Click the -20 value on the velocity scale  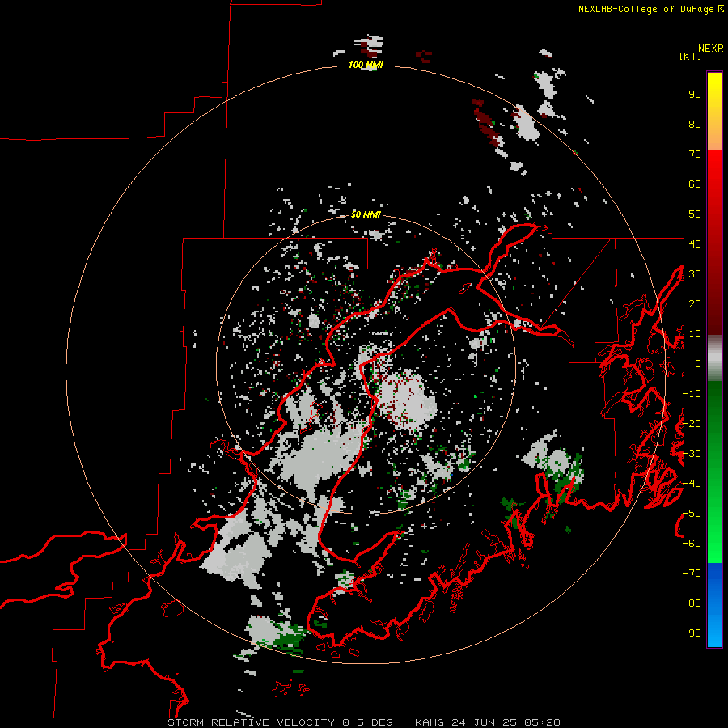pos(692,424)
